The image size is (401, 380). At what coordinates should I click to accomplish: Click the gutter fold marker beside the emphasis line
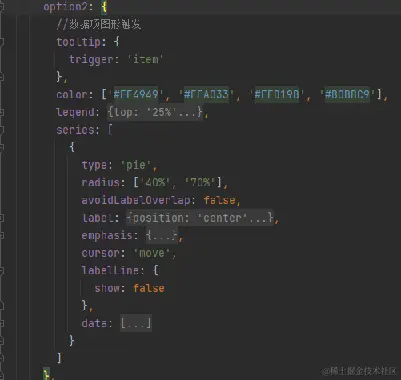1,235
